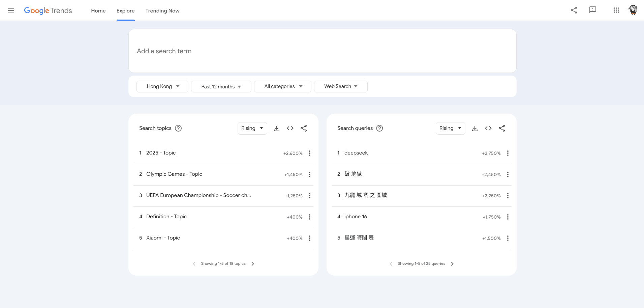Open more options for 破 地獄 query

coord(508,174)
